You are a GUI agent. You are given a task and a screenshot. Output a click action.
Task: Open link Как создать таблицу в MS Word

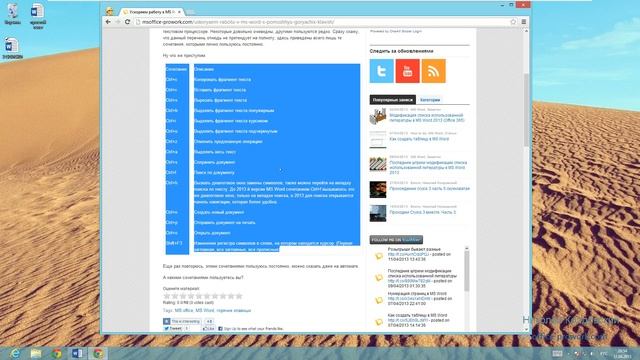[419, 139]
